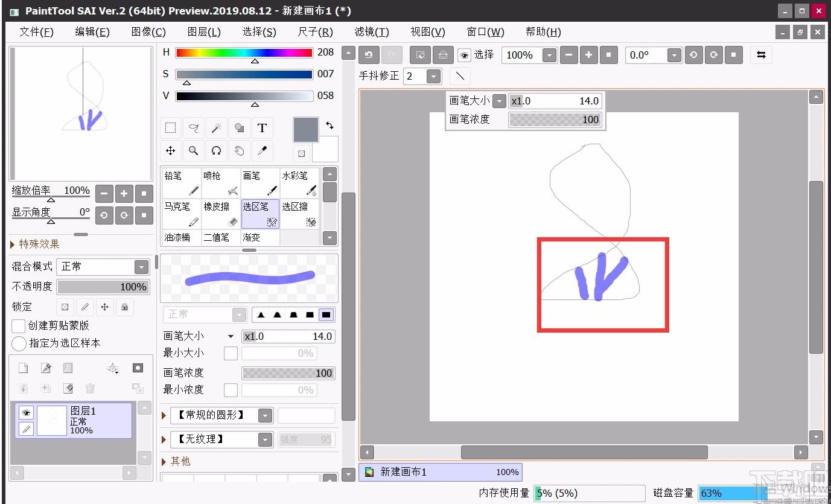831x504 pixels.
Task: Flip the canvas view horizontally
Action: point(761,55)
